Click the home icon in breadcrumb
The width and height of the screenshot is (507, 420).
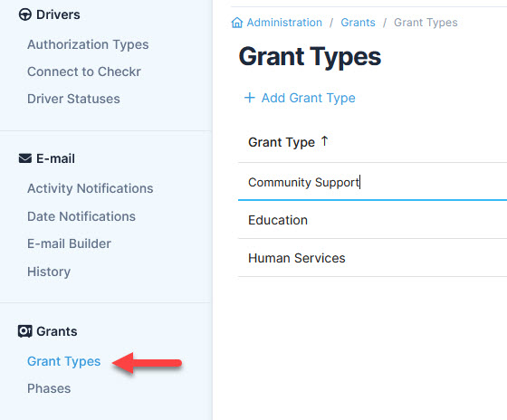pos(236,23)
